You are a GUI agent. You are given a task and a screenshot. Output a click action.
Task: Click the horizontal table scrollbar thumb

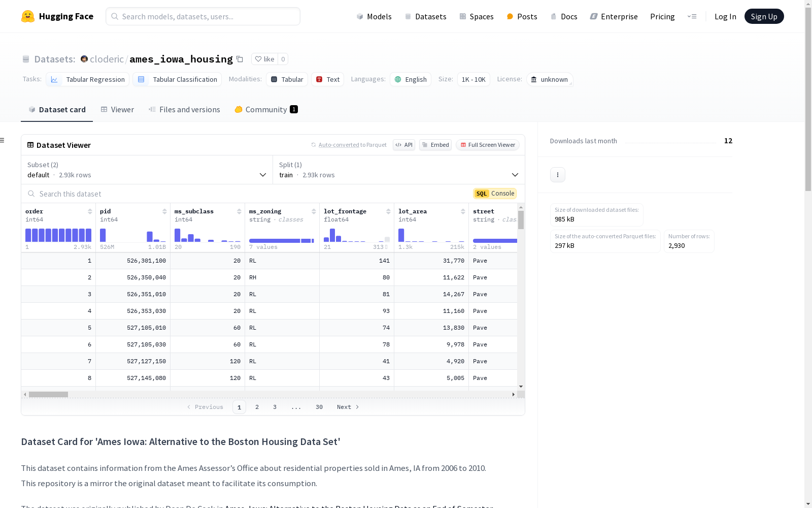click(48, 394)
